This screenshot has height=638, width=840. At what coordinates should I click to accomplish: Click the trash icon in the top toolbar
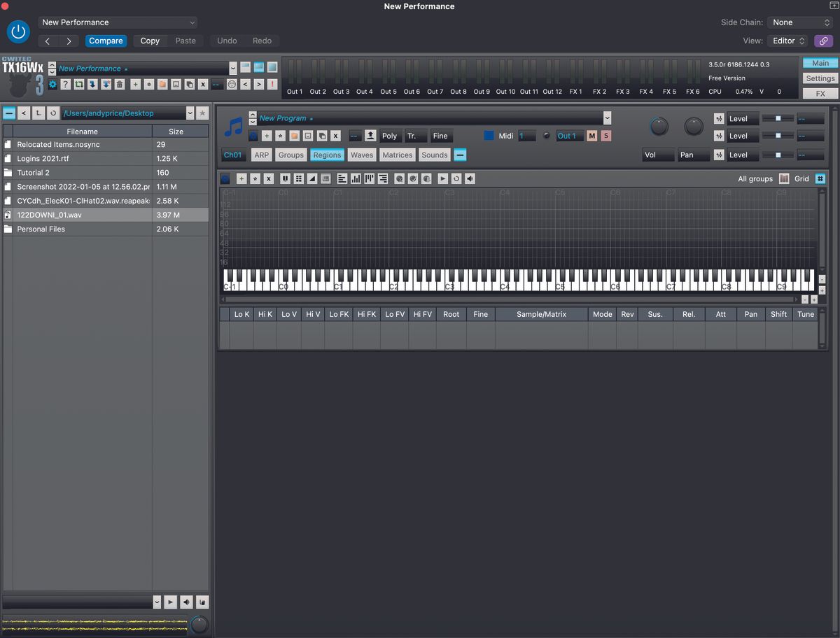(119, 83)
